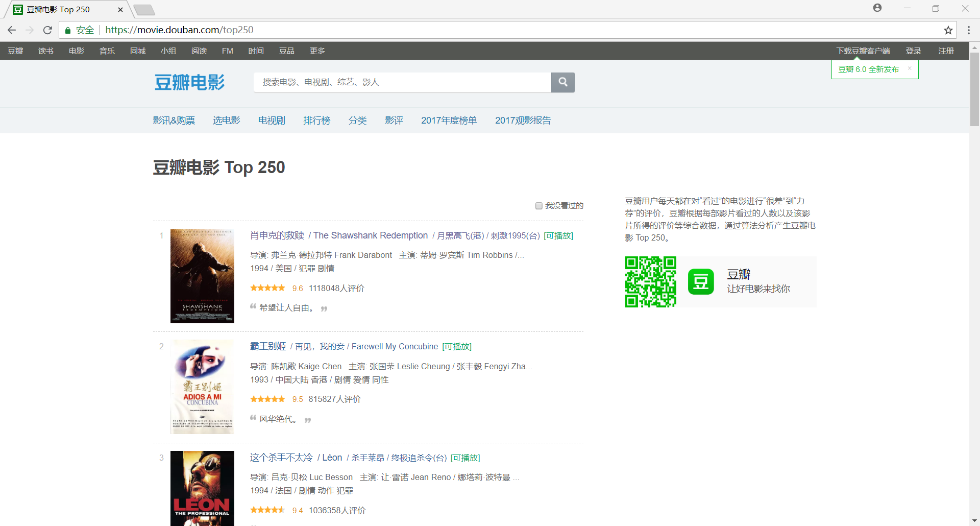Open 肖申克的救赎 movie title link
The image size is (980, 526).
pos(277,235)
